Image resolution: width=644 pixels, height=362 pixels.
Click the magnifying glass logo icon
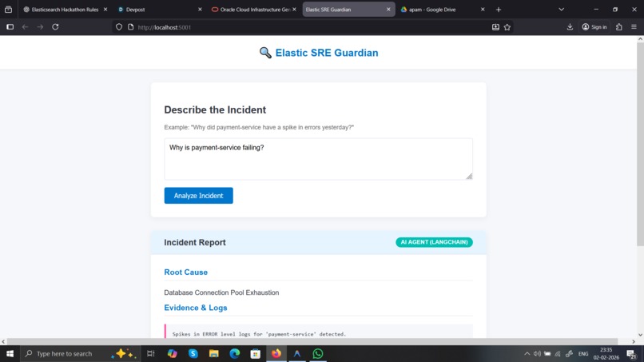pyautogui.click(x=265, y=53)
